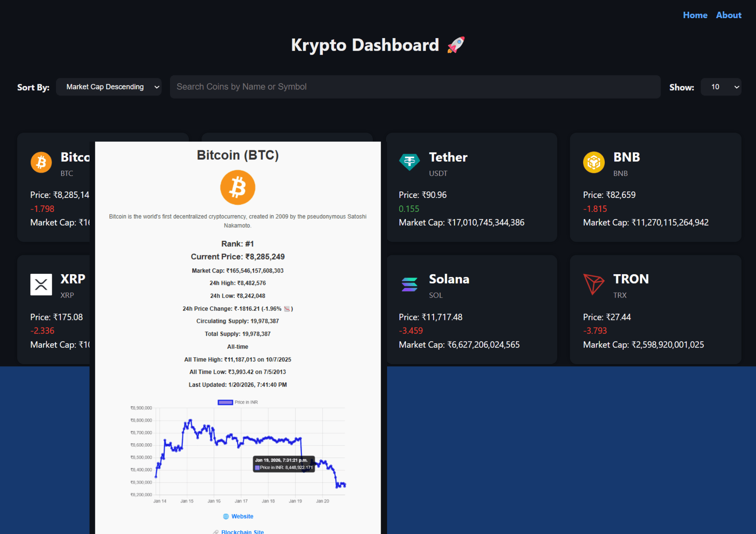756x534 pixels.
Task: Click the Bitcoin logo in BTC card
Action: tap(41, 162)
